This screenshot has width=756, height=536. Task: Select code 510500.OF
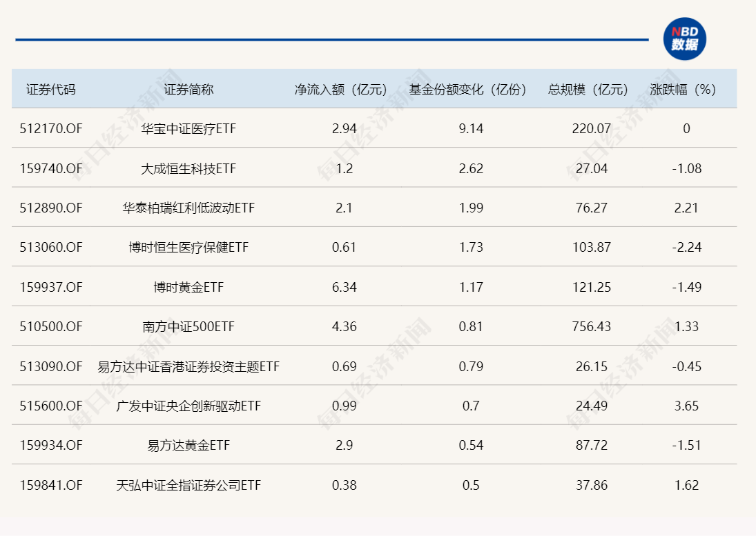51,327
